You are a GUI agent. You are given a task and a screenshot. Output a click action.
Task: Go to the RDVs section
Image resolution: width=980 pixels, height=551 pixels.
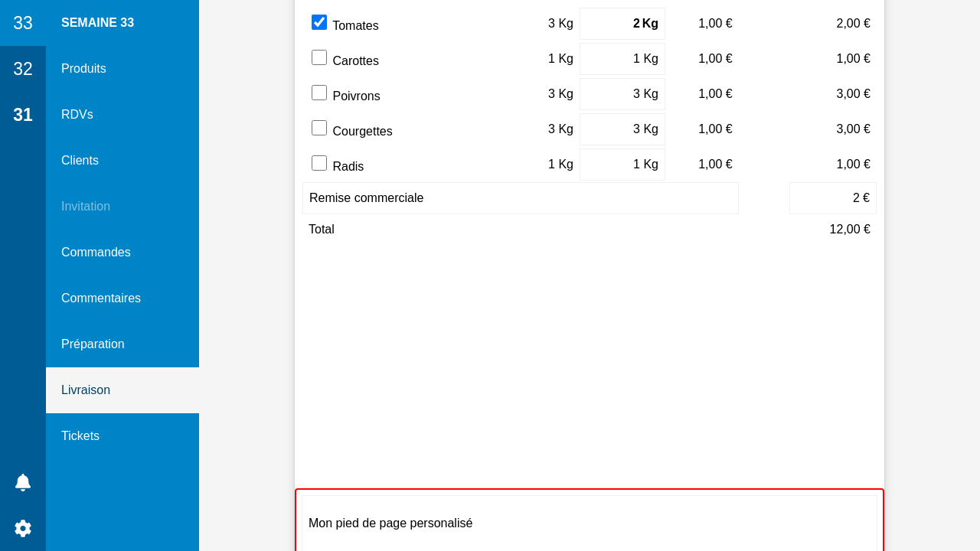[77, 115]
